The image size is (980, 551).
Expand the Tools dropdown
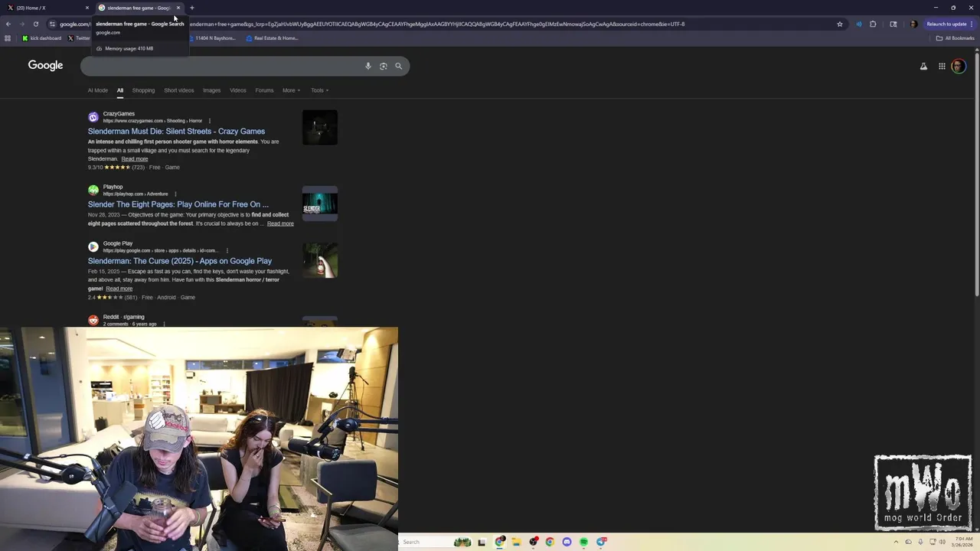(x=319, y=90)
